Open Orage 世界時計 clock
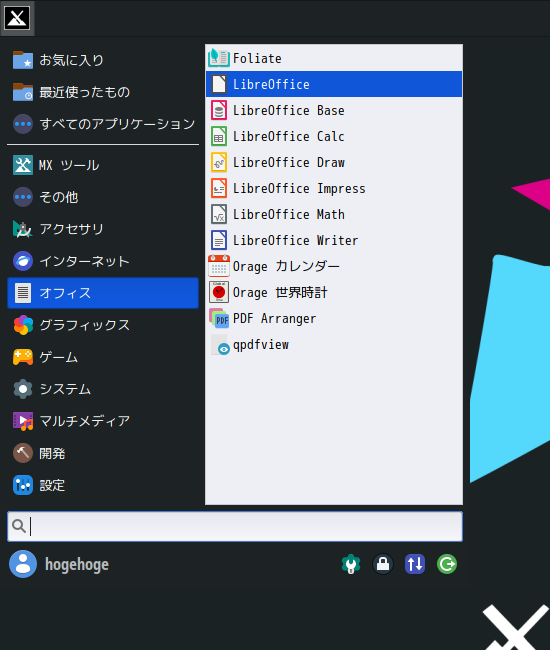 click(x=334, y=292)
